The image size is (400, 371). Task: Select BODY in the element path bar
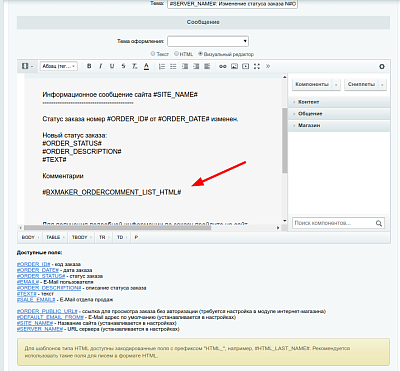pos(28,237)
